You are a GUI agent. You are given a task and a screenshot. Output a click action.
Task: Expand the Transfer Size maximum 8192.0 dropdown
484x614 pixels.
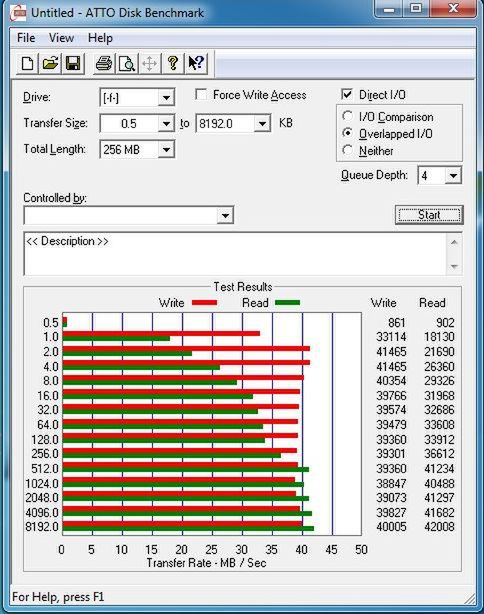click(x=262, y=124)
